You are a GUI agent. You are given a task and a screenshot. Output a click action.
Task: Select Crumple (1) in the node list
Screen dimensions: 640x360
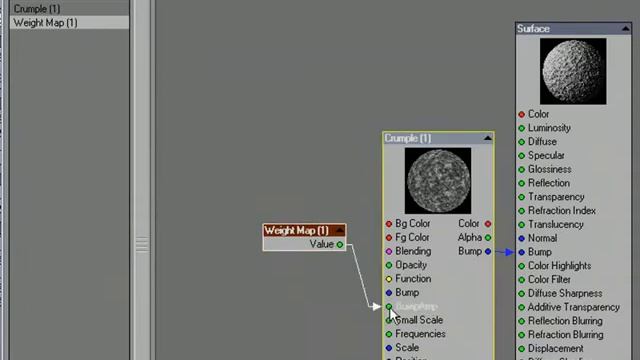click(69, 9)
